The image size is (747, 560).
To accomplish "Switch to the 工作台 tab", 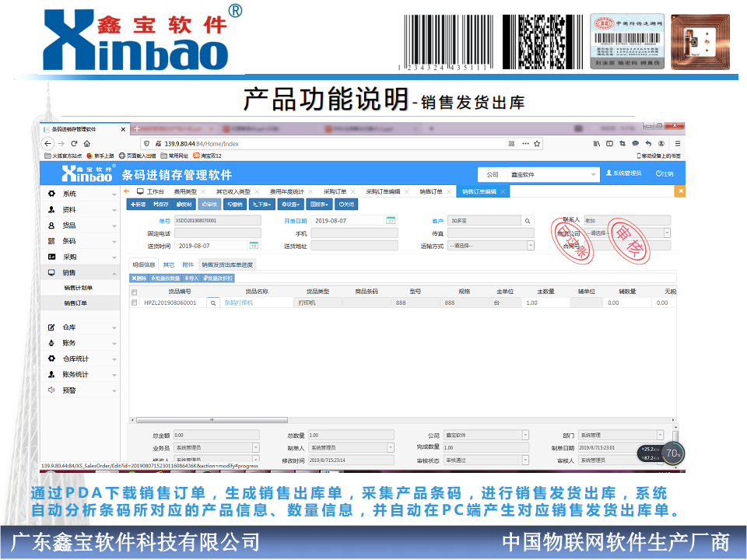I will tap(150, 191).
